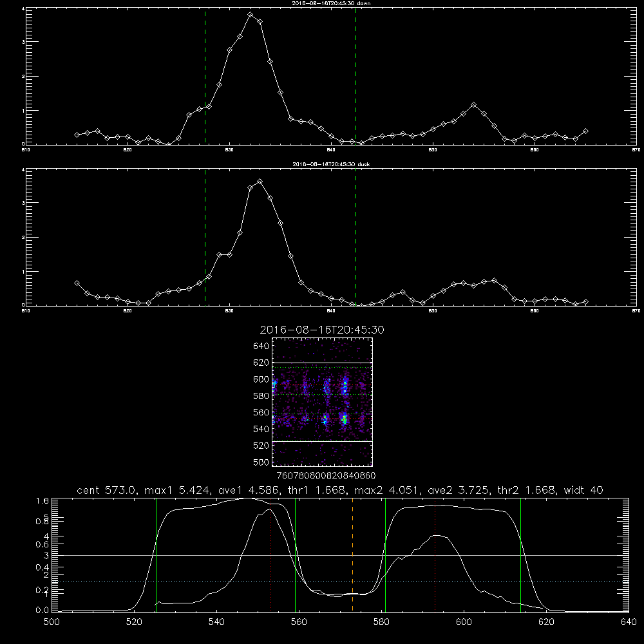Screen dimensions: 644x644
Task: Click the solid horizontal white line in the bottom plot
Action: [340, 555]
